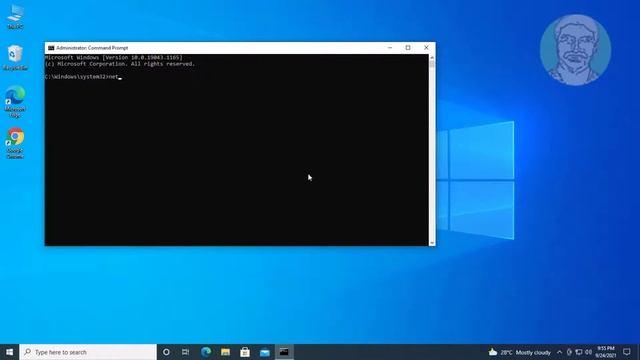Open network status tray icon
The width and height of the screenshot is (640, 360).
579,352
